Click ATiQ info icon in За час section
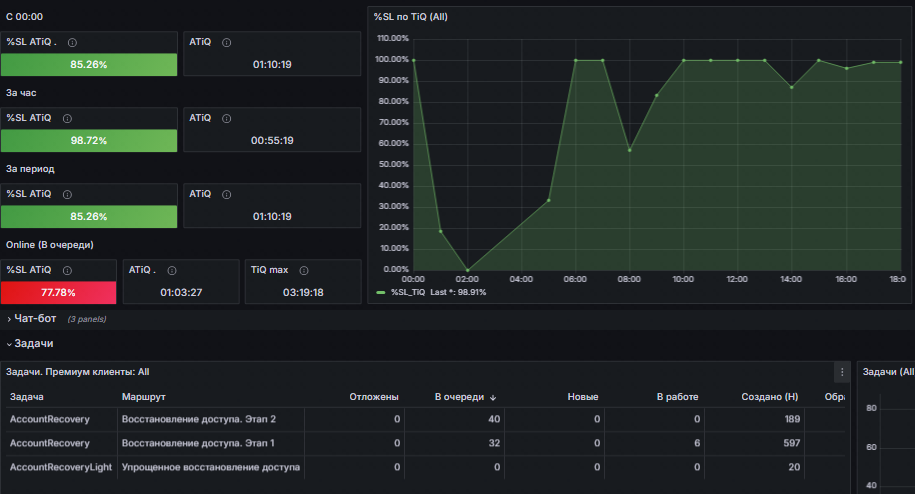This screenshot has width=915, height=494. click(x=227, y=118)
